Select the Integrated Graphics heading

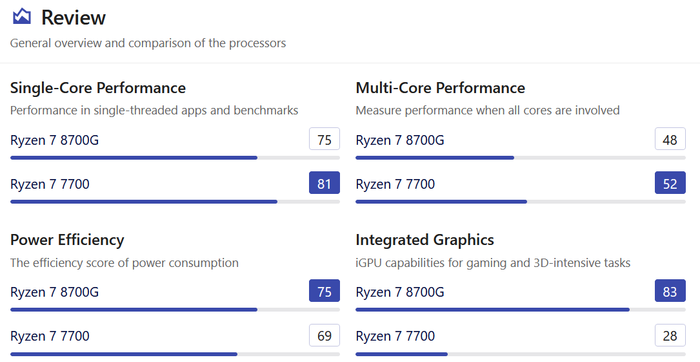[425, 240]
